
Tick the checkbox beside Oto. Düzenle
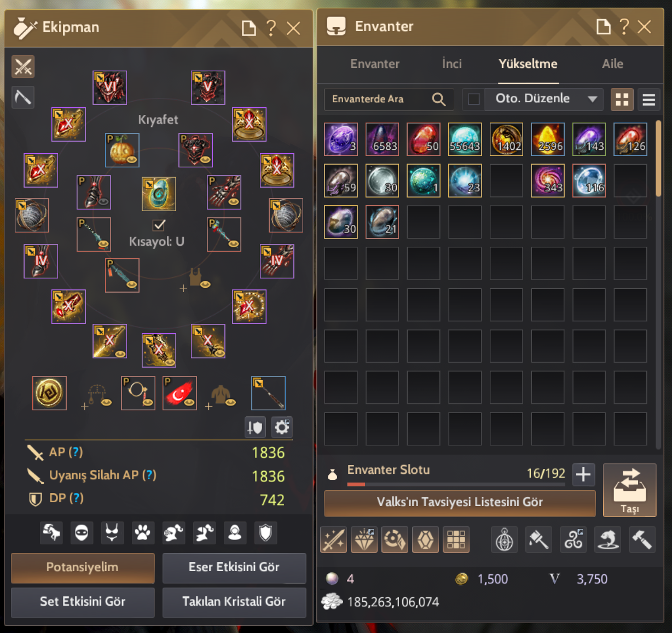click(474, 99)
